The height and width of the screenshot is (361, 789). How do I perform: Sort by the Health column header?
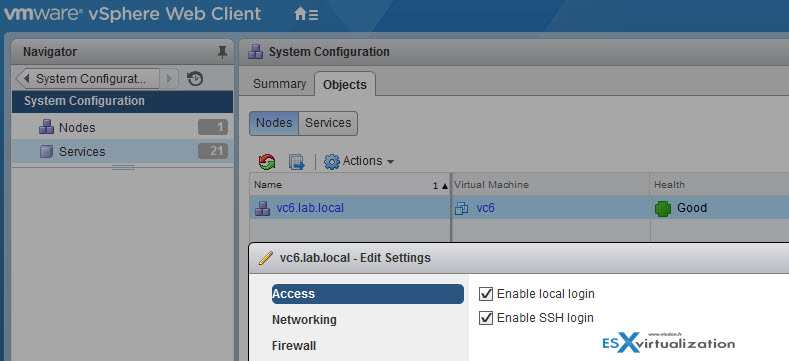720,185
